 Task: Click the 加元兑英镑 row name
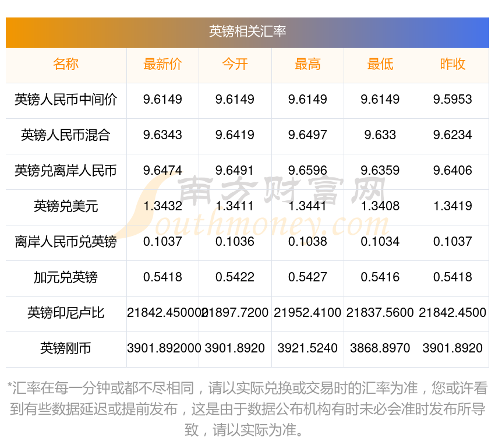(x=66, y=277)
